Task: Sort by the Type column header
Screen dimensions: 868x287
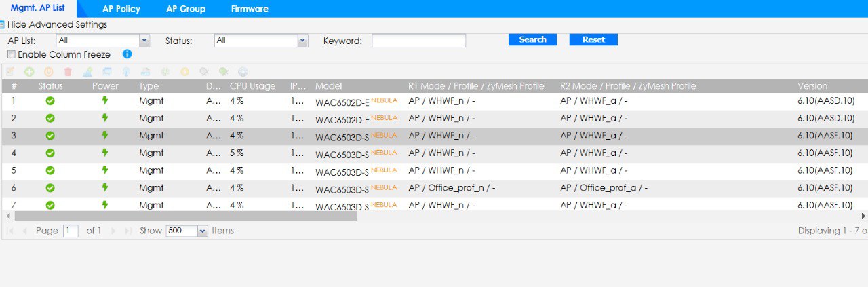Action: point(149,86)
